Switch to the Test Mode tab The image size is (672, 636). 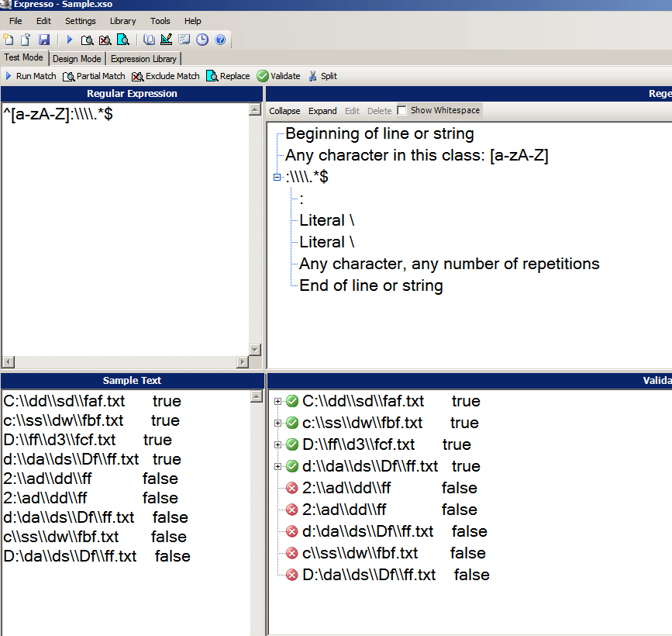24,57
